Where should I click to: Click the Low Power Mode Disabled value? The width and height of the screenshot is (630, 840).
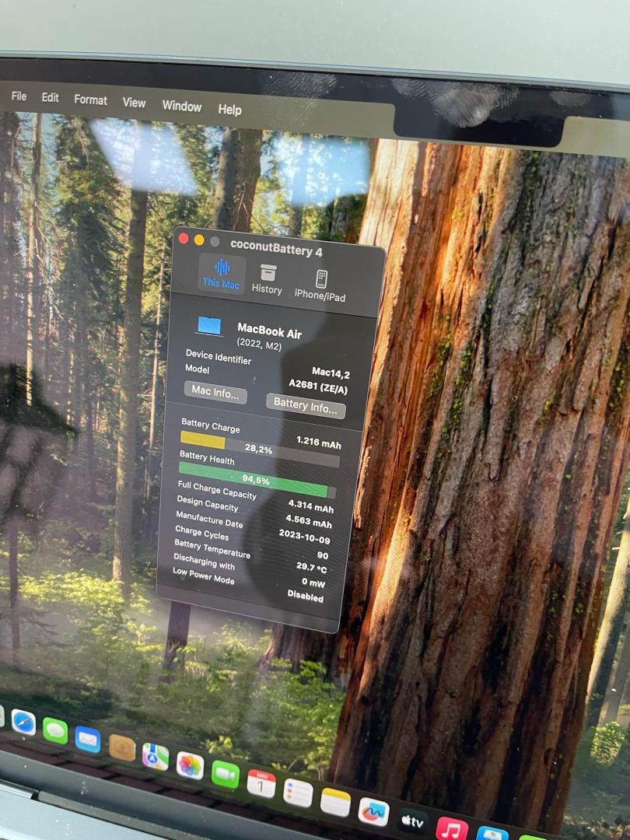click(x=306, y=595)
